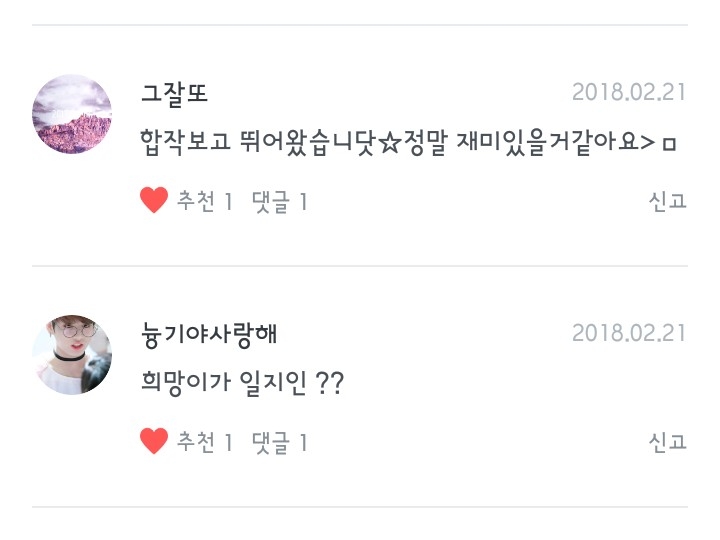This screenshot has width=720, height=540.
Task: Toggle 추천 1 on 늉기야사랑해's comment
Action: (x=204, y=443)
